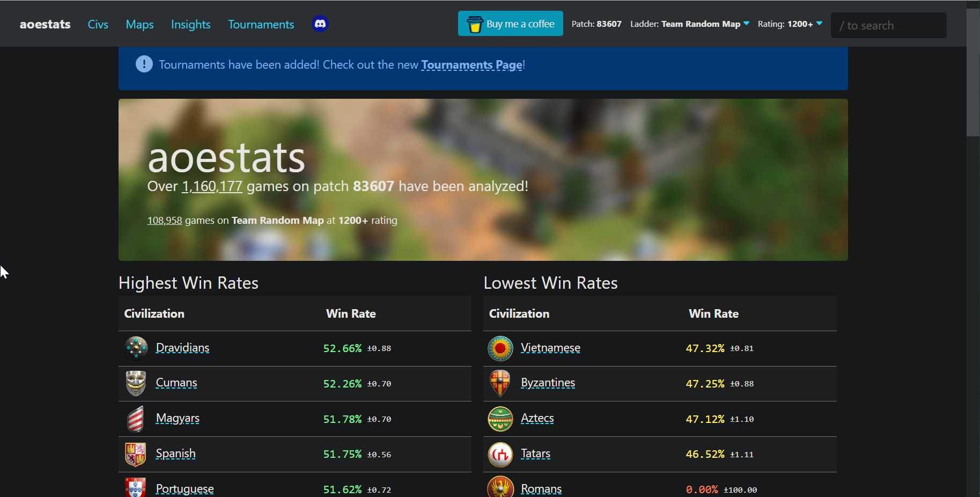Click the info icon in tournaments banner
Screen dimensions: 980x497
tap(144, 64)
